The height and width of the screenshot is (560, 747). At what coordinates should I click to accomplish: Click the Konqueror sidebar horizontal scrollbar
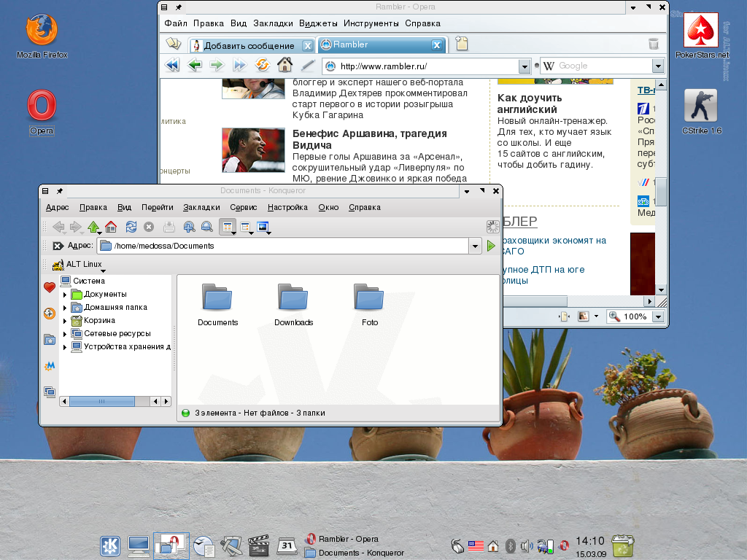(x=102, y=402)
